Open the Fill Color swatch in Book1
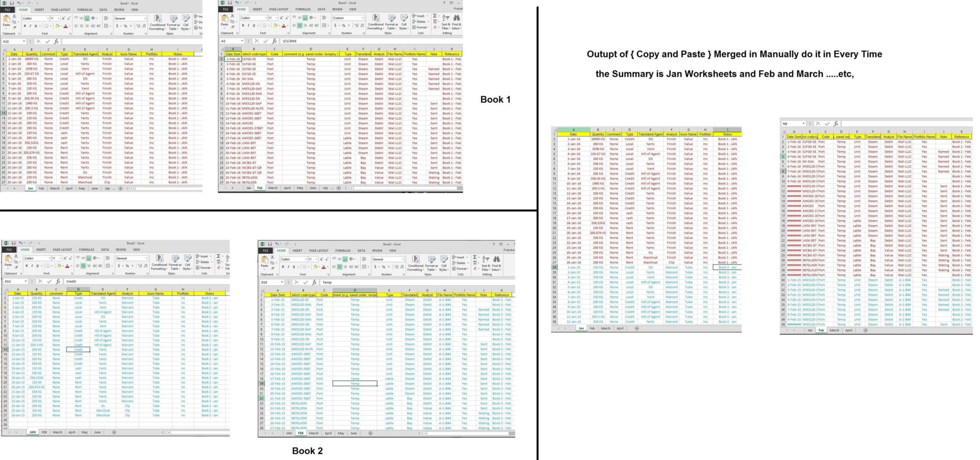Image resolution: width=980 pixels, height=460 pixels. point(57,26)
